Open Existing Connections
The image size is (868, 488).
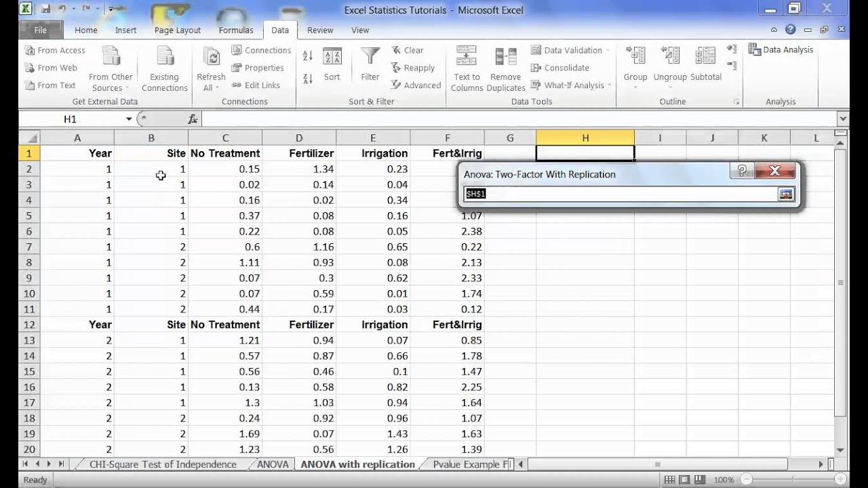click(164, 69)
